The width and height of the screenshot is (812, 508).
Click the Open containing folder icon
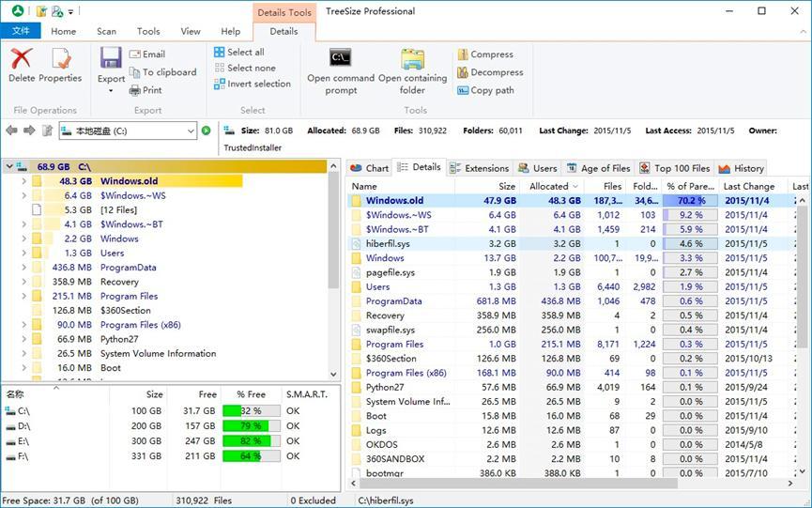[x=413, y=61]
